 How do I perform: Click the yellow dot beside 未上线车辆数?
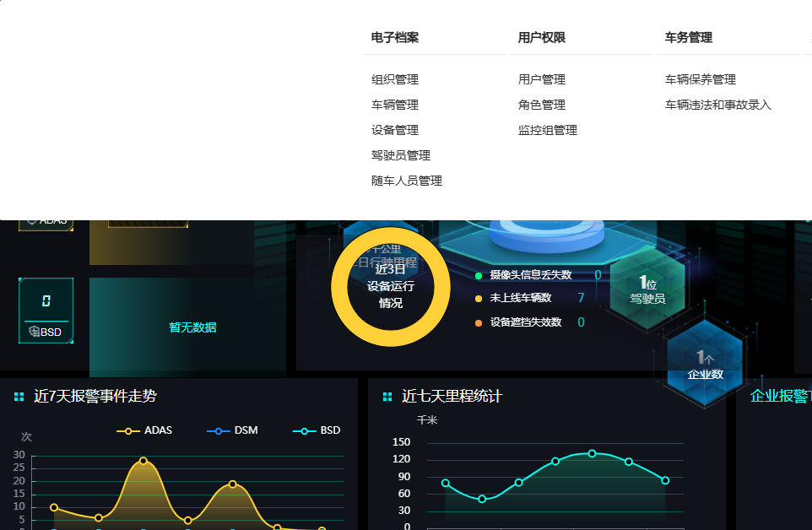(479, 299)
